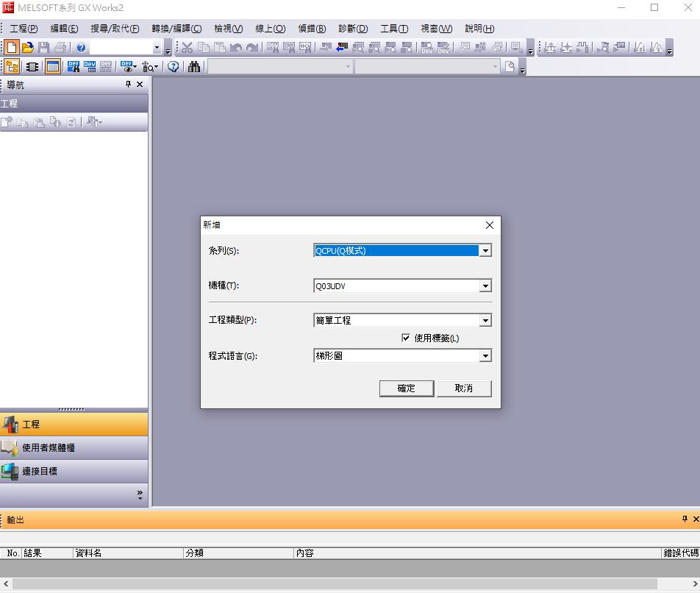The height and width of the screenshot is (593, 700).
Task: Click output scrollbar left arrow
Action: [6, 583]
